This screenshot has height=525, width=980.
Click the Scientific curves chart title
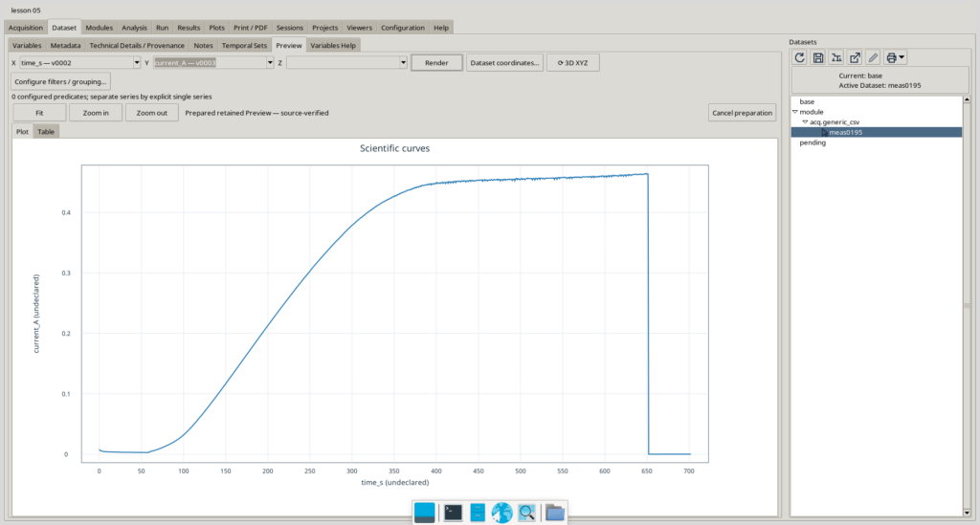[x=395, y=148]
